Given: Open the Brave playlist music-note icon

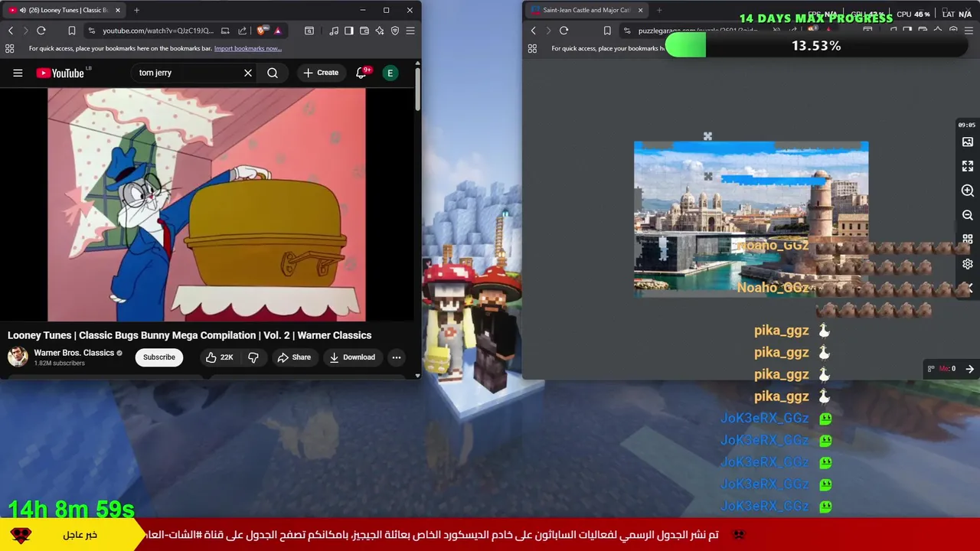Looking at the screenshot, I should coord(334,31).
